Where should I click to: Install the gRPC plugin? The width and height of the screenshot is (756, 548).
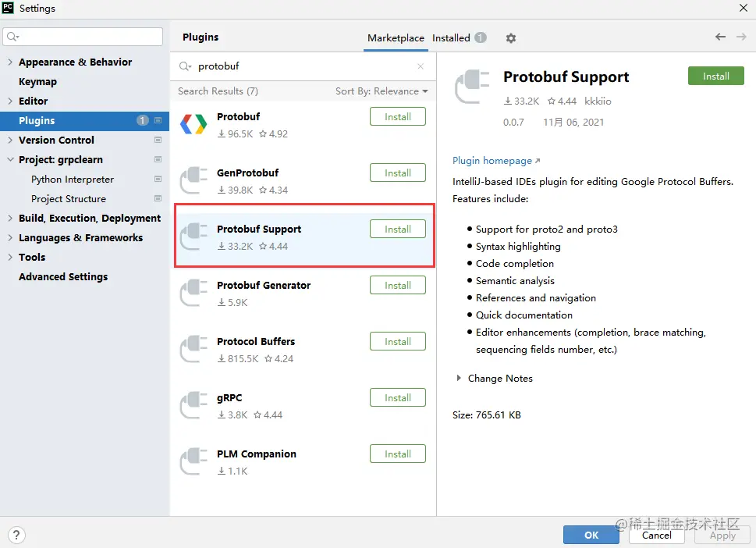(398, 397)
